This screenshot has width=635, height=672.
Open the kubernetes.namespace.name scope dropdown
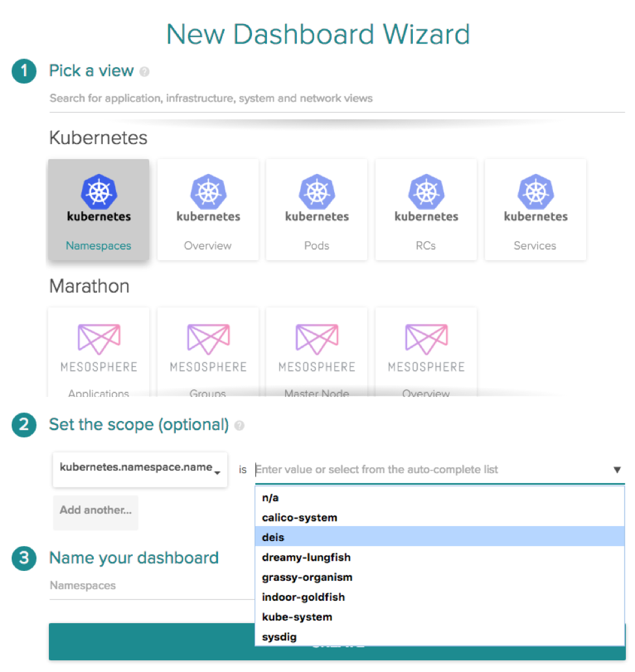[140, 470]
